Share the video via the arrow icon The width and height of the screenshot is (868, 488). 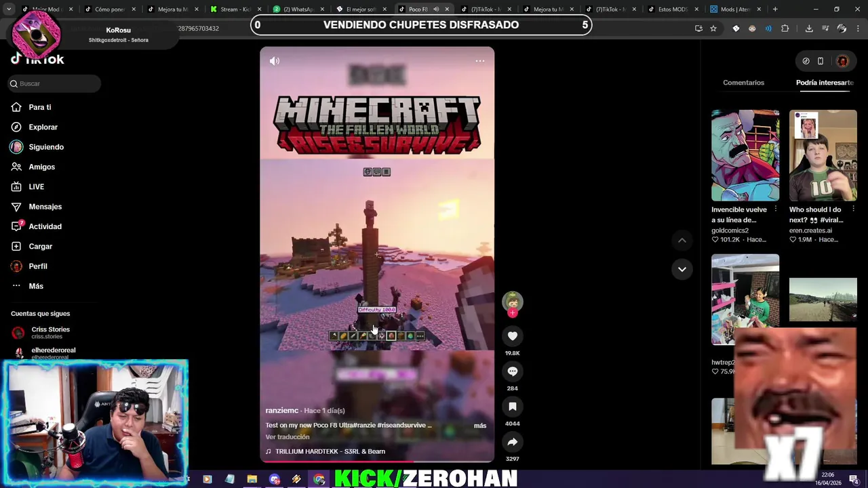(x=513, y=442)
